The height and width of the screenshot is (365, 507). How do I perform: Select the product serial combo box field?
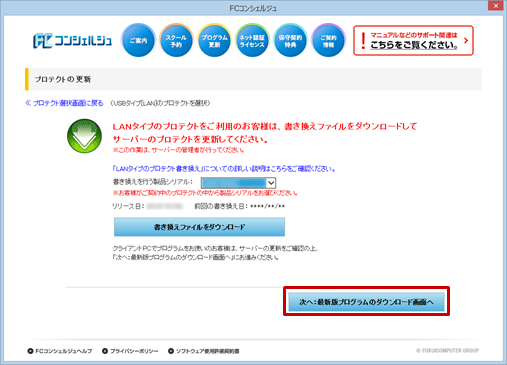click(x=238, y=183)
